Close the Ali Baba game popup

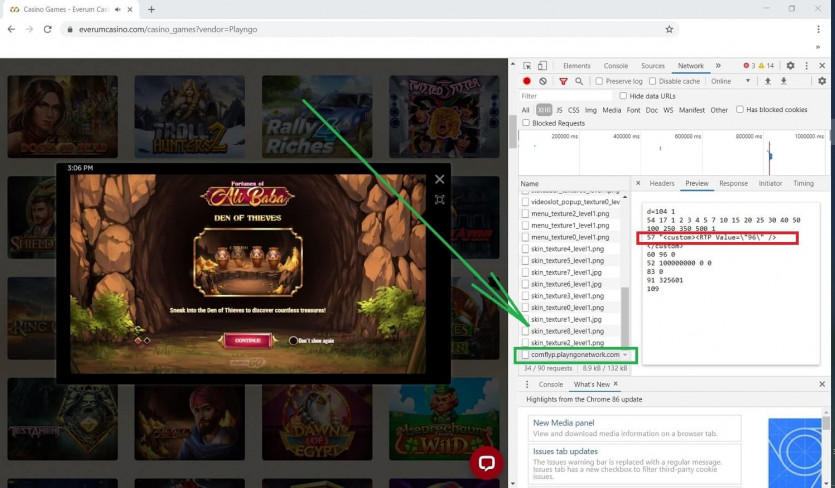pyautogui.click(x=439, y=180)
